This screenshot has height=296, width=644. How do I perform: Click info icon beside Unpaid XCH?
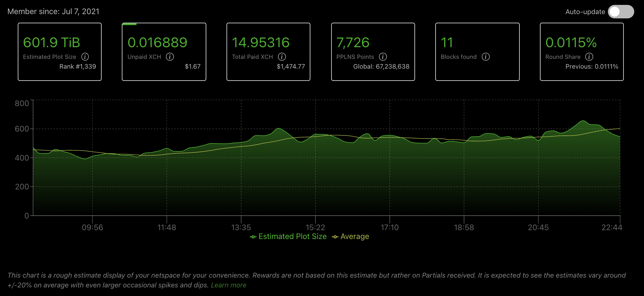170,57
